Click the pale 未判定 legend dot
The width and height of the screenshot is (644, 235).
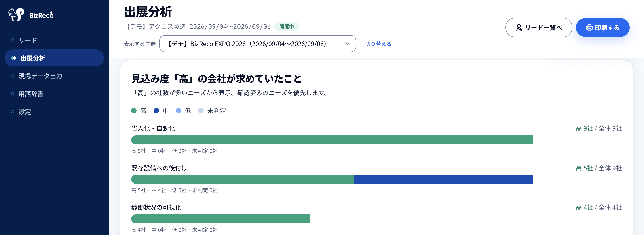[201, 111]
